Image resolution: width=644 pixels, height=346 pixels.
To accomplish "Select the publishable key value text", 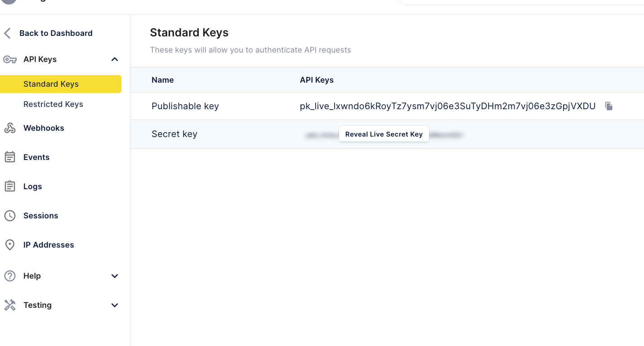I will tap(447, 106).
